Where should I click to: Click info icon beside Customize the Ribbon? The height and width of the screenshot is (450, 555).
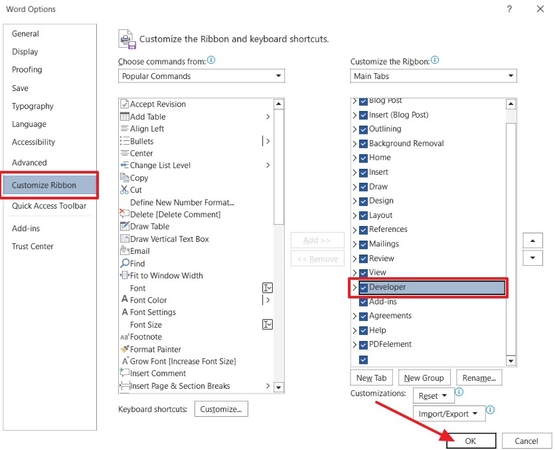(x=435, y=60)
